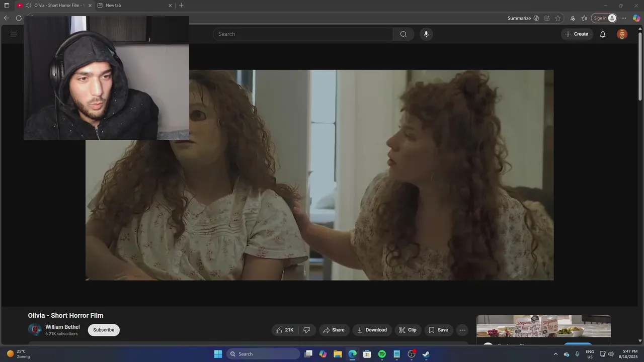Image resolution: width=644 pixels, height=362 pixels.
Task: Open the YouTube hamburger guide menu
Action: pos(14,34)
